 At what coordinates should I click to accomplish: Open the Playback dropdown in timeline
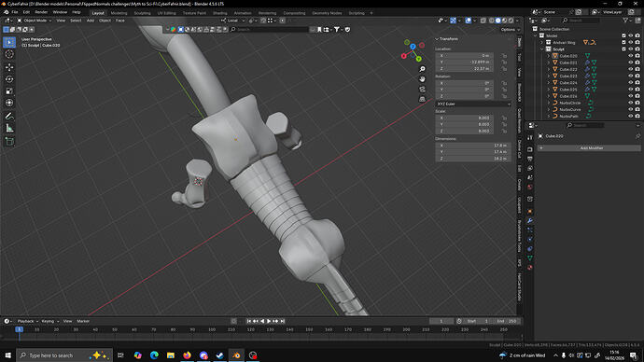click(x=27, y=321)
